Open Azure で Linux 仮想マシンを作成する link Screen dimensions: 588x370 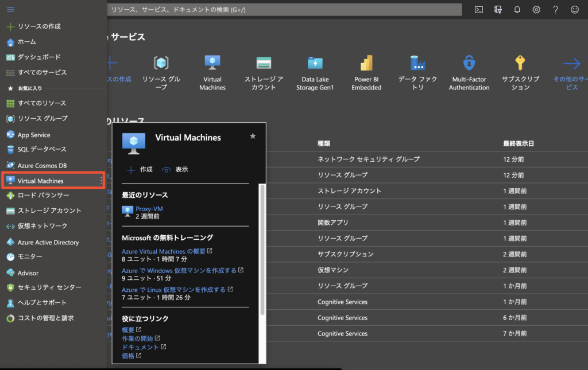tap(173, 290)
